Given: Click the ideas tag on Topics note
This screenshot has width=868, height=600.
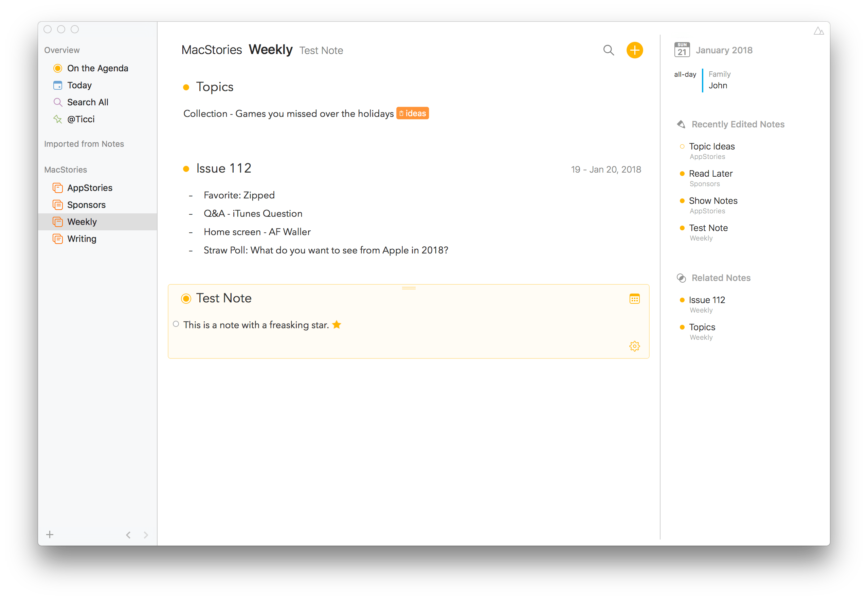Looking at the screenshot, I should tap(412, 113).
